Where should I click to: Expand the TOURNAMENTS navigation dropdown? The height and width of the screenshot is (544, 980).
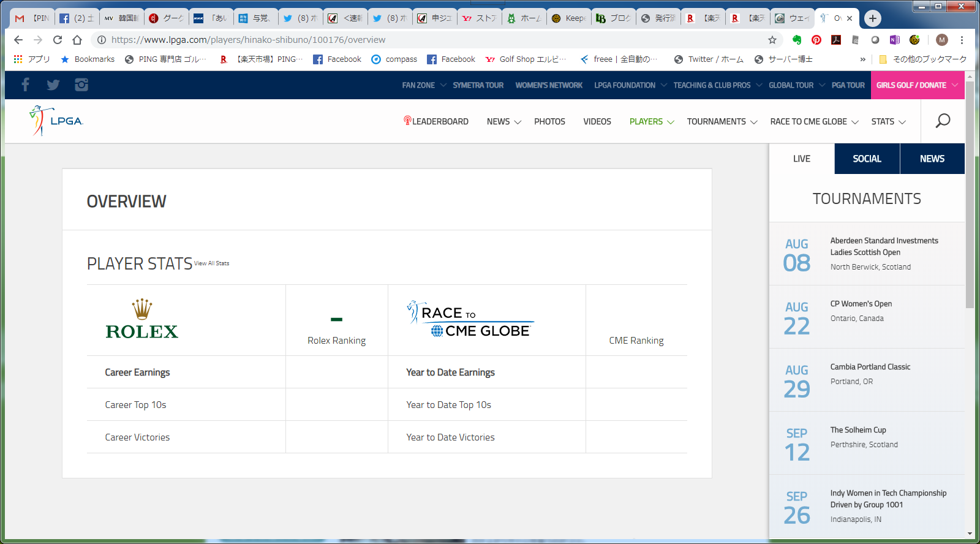click(x=722, y=121)
